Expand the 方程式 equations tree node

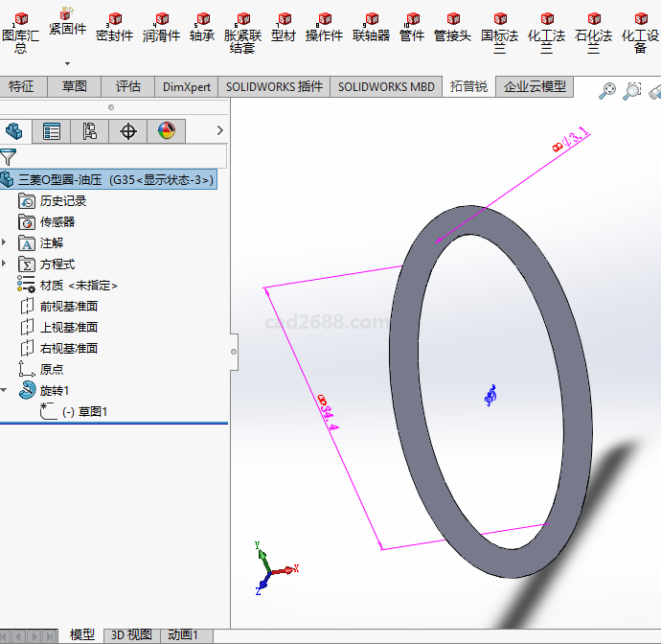point(5,264)
